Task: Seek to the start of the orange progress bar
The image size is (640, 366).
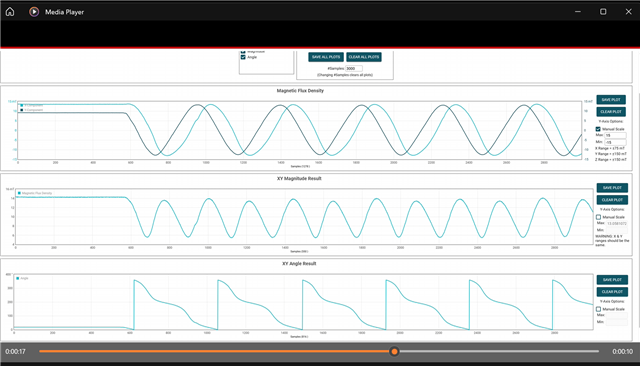Action: point(41,351)
